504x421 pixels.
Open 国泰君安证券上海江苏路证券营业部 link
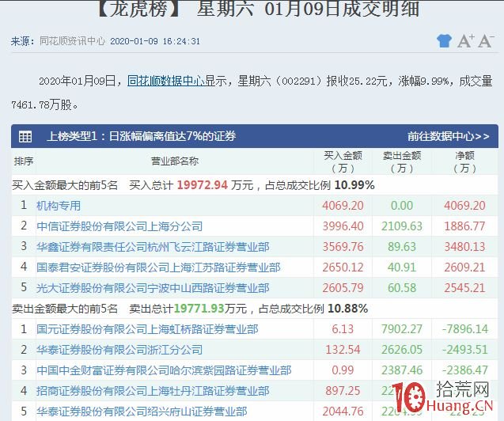158,267
